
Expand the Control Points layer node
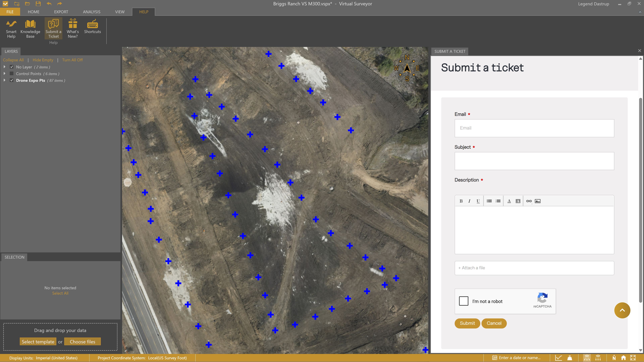[5, 73]
